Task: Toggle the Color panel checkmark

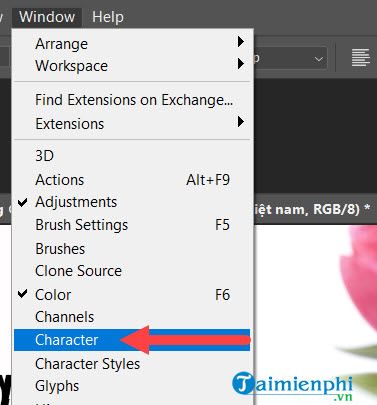Action: coord(23,294)
